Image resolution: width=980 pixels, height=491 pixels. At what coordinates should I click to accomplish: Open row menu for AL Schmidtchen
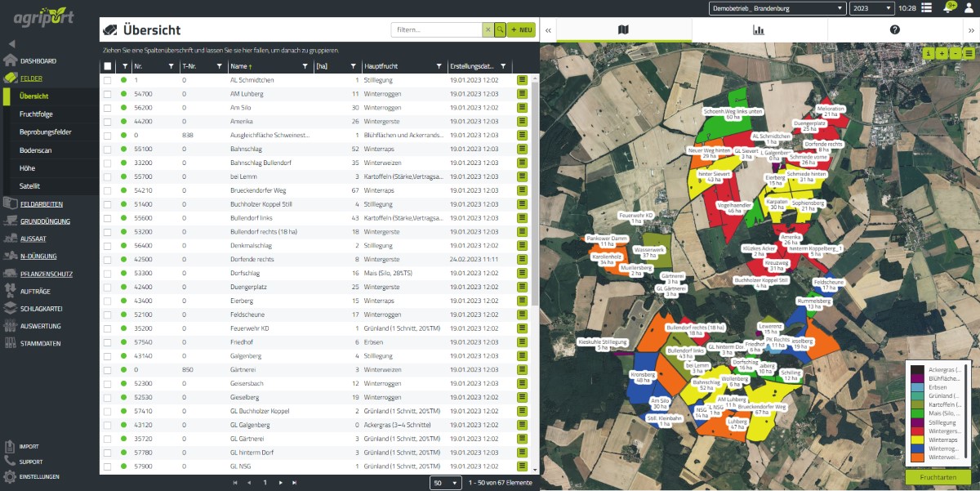click(x=522, y=80)
